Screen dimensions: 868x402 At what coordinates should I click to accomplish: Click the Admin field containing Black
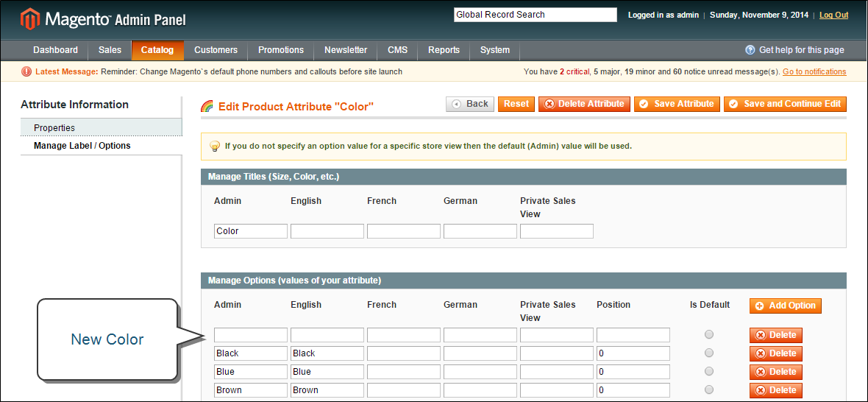click(251, 353)
